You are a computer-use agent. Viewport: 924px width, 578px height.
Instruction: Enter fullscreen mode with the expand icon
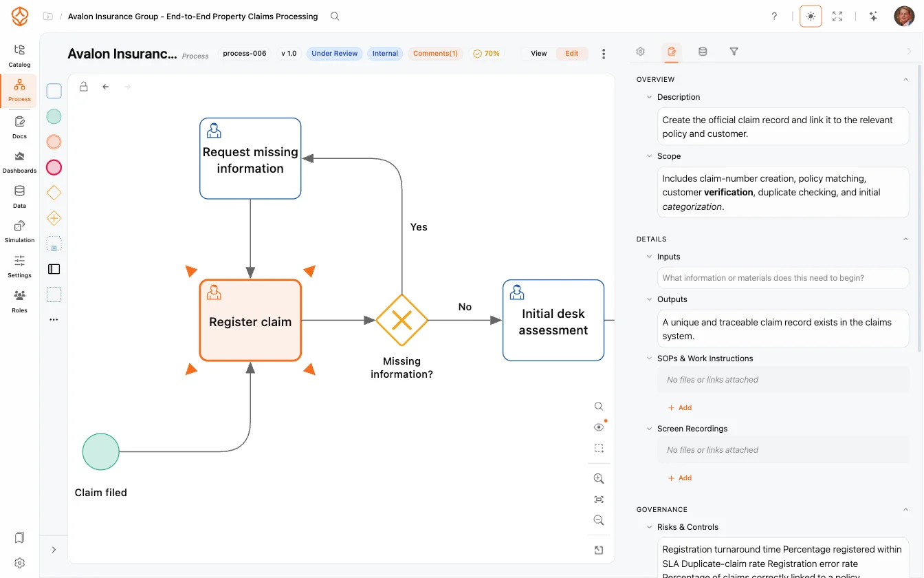(837, 17)
